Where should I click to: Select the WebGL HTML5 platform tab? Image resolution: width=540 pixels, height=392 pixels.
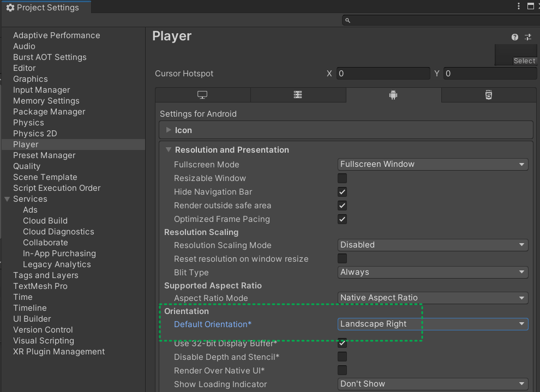point(489,95)
